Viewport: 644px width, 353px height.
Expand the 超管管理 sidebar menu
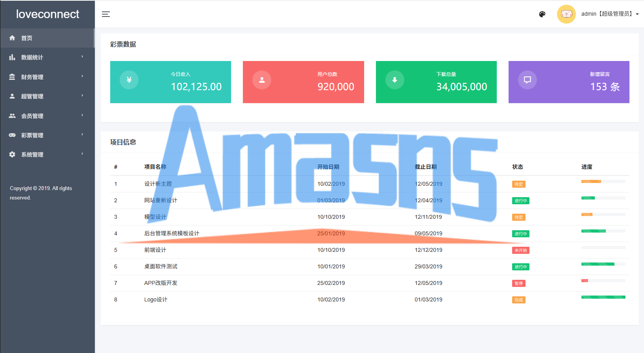[x=47, y=96]
